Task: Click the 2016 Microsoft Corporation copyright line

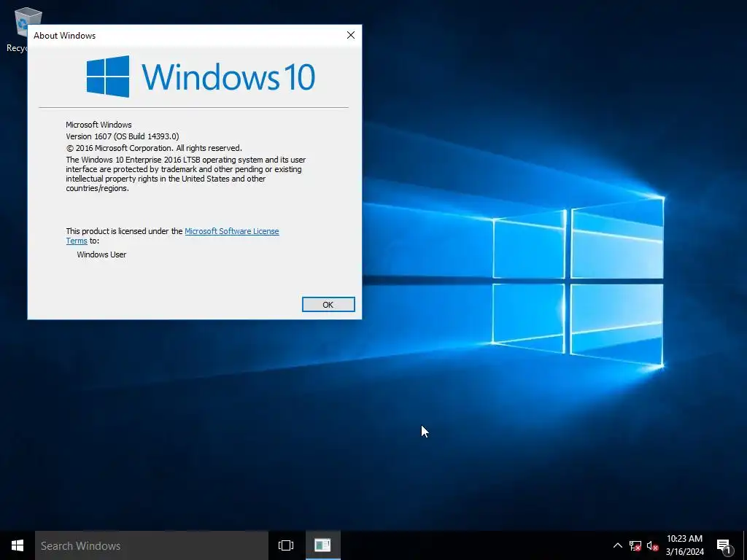Action: [154, 148]
